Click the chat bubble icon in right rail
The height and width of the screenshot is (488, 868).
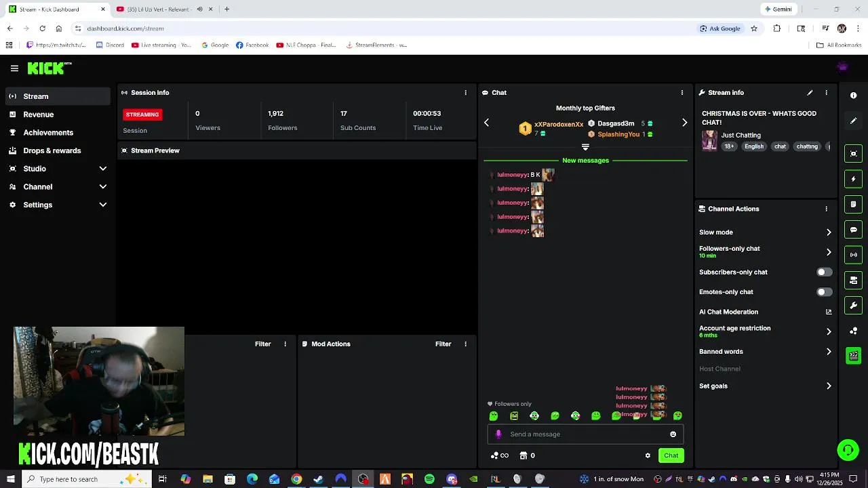[853, 230]
